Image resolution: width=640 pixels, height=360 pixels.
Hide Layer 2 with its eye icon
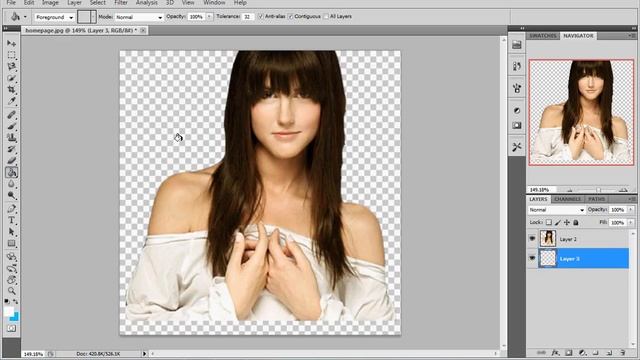coord(532,238)
